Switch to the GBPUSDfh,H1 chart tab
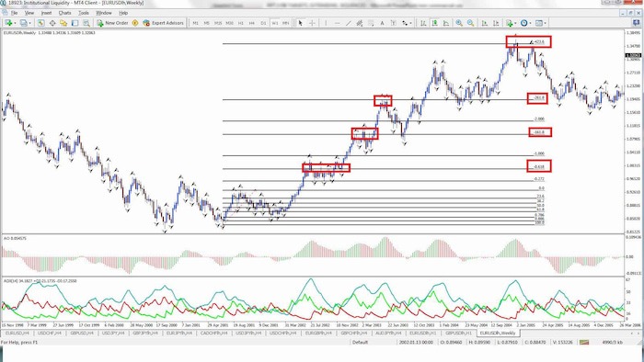Image resolution: width=644 pixels, height=362 pixels. click(458, 334)
